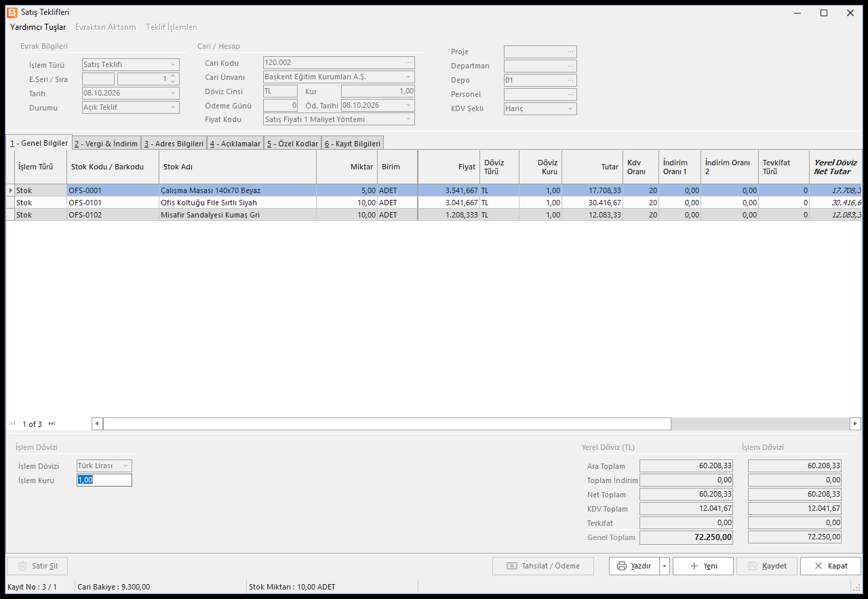Click the Miktar column header
Viewport: 868px width, 599px height.
coord(347,167)
